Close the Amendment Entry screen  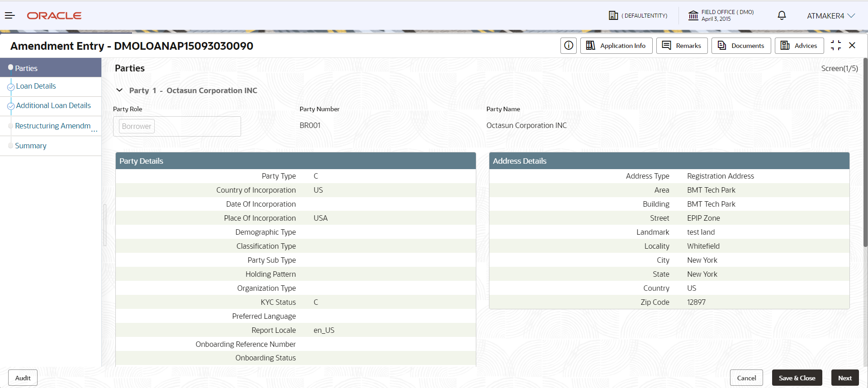click(x=852, y=45)
